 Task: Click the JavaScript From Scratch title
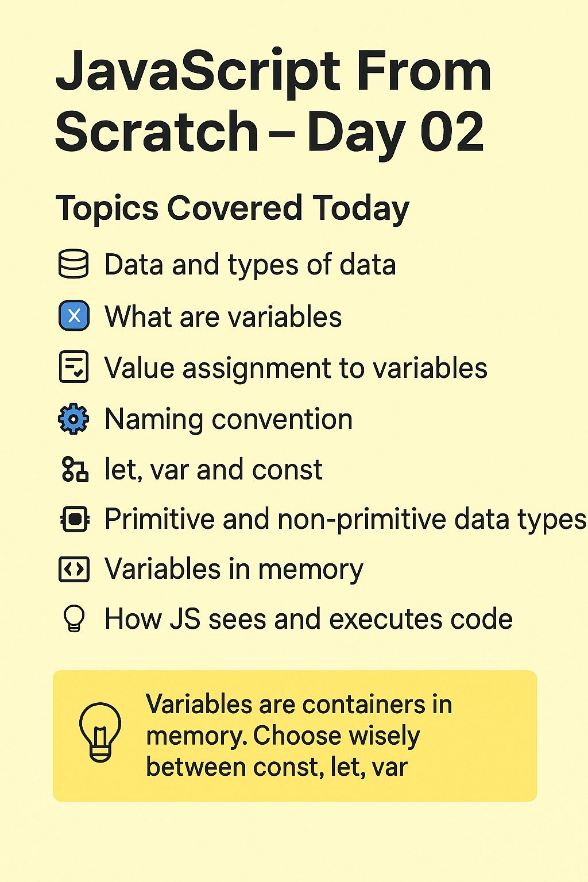coord(273,101)
